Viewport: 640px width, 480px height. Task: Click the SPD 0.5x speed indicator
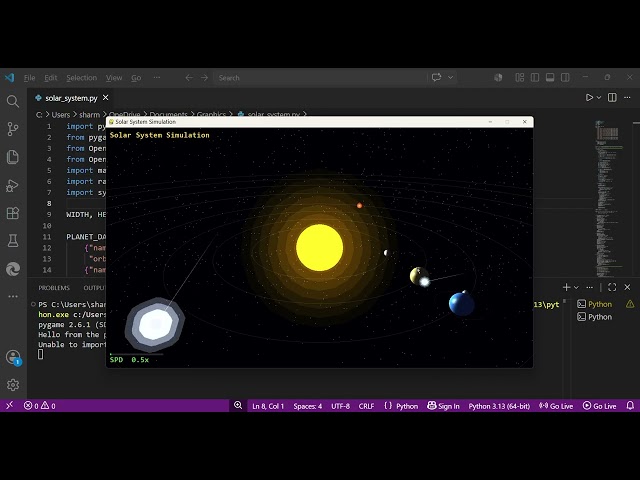(129, 360)
